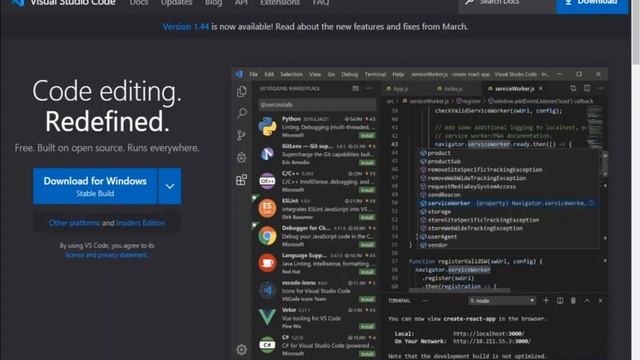Add a new terminal with the plus icon
Screen dimensions: 640x360
coord(546,300)
